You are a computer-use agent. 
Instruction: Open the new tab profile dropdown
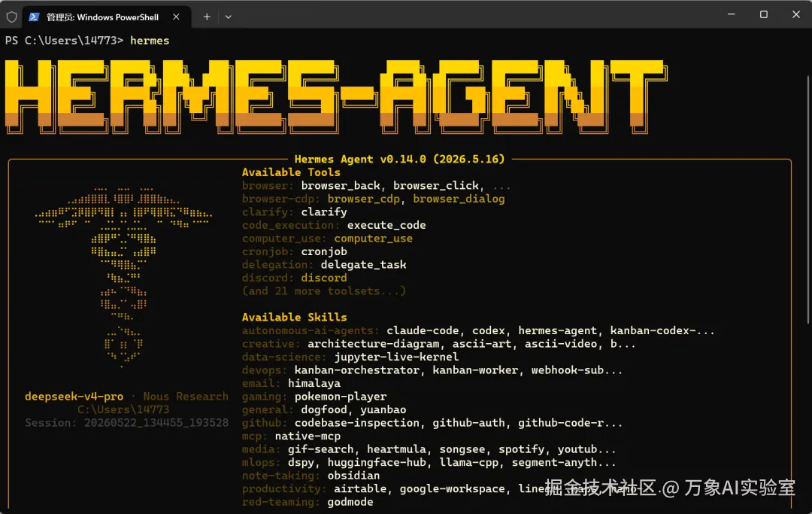tap(229, 17)
